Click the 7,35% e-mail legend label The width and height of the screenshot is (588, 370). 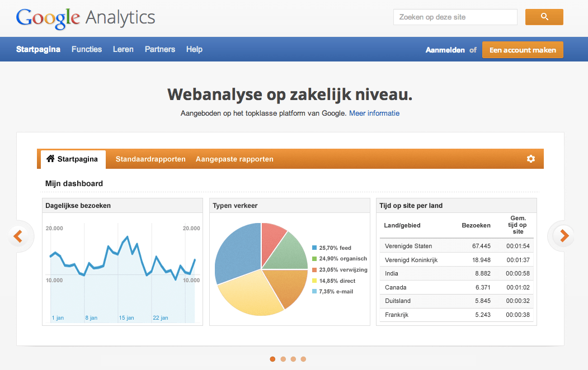click(336, 291)
